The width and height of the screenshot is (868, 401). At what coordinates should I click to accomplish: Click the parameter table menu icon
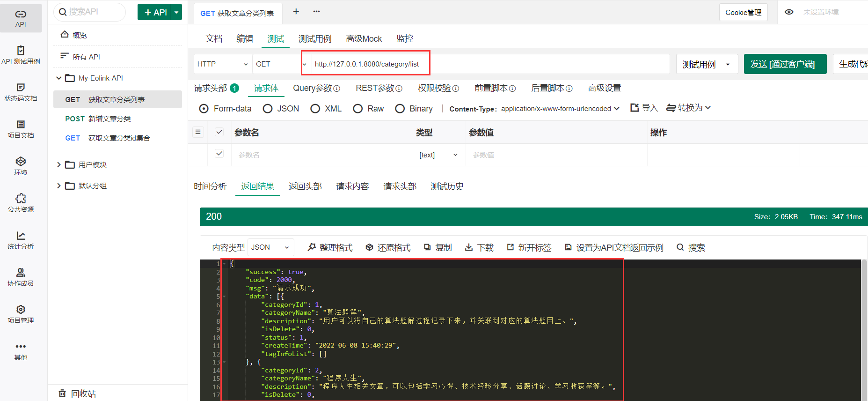tap(198, 132)
